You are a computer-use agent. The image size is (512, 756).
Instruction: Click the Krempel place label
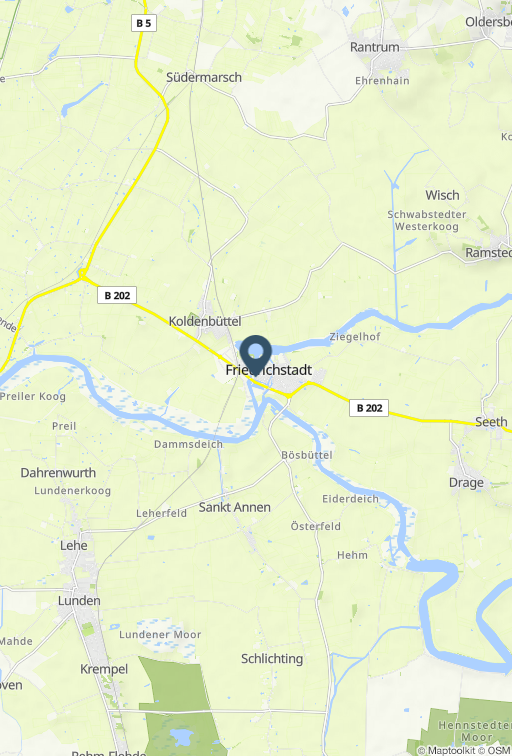(x=104, y=669)
